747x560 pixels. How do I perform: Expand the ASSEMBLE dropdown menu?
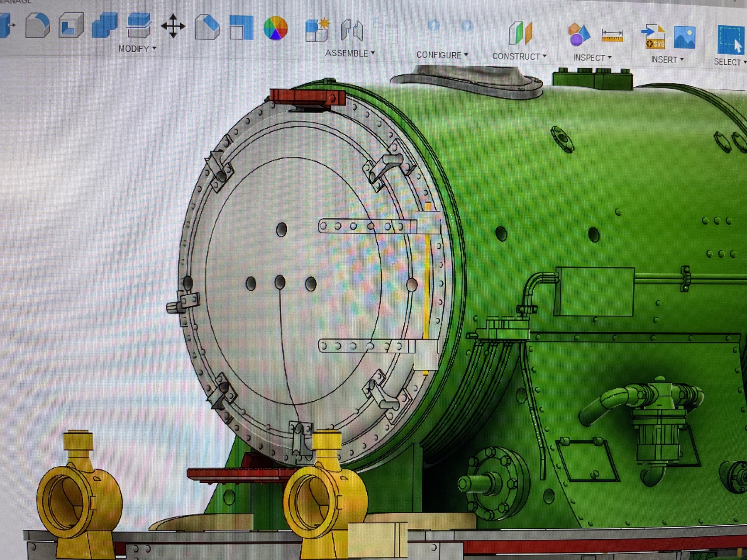pos(350,53)
